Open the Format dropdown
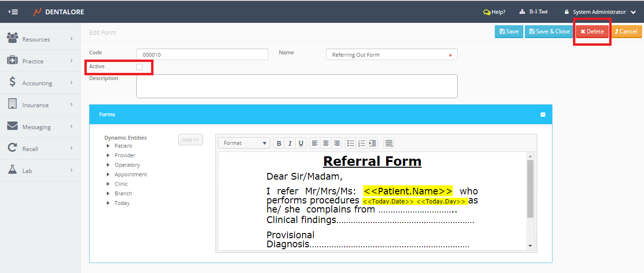The width and height of the screenshot is (644, 273). click(244, 143)
